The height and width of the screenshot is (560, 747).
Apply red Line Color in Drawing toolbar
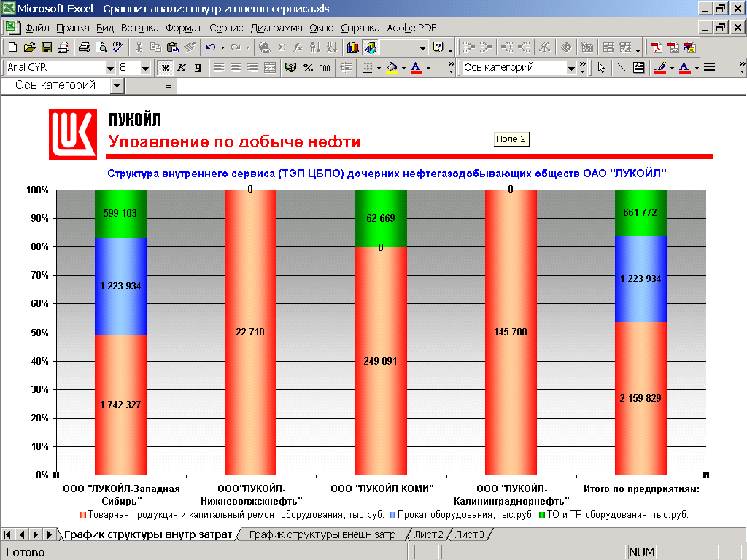coord(659,68)
